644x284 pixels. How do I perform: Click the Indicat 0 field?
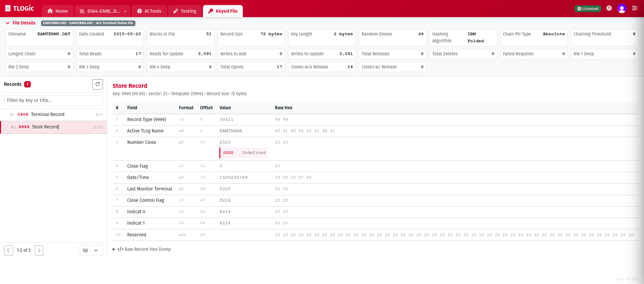click(x=136, y=212)
